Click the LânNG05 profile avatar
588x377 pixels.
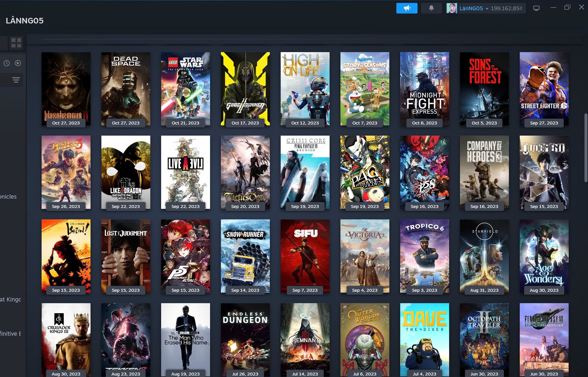tap(451, 8)
